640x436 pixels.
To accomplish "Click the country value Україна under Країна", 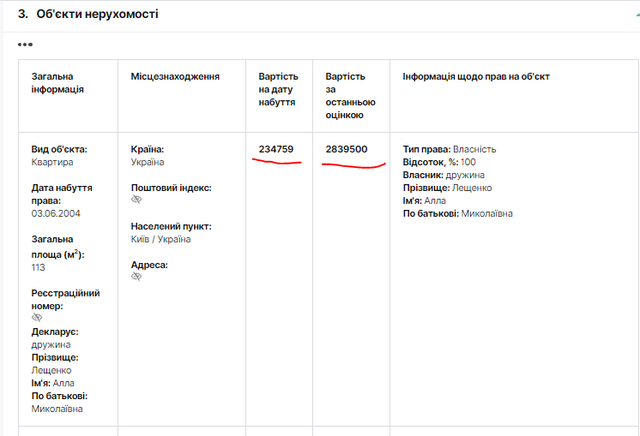I will click(x=147, y=162).
